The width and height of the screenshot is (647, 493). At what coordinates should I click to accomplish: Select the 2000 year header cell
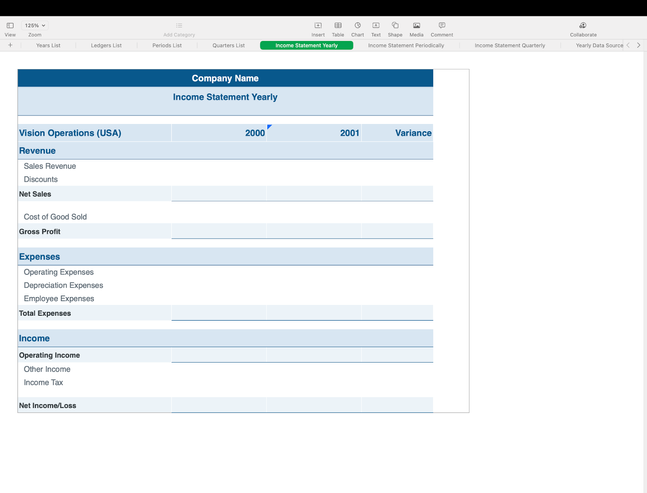click(x=220, y=133)
